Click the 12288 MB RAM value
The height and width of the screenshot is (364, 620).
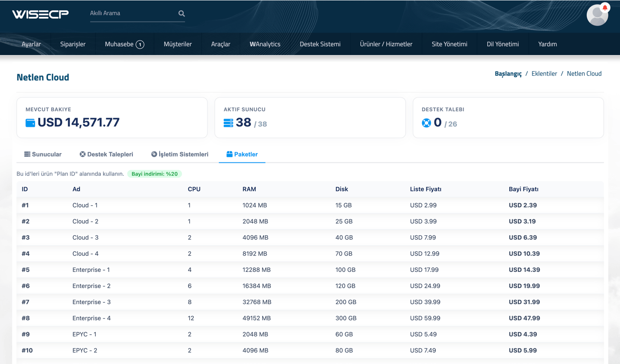[257, 270]
